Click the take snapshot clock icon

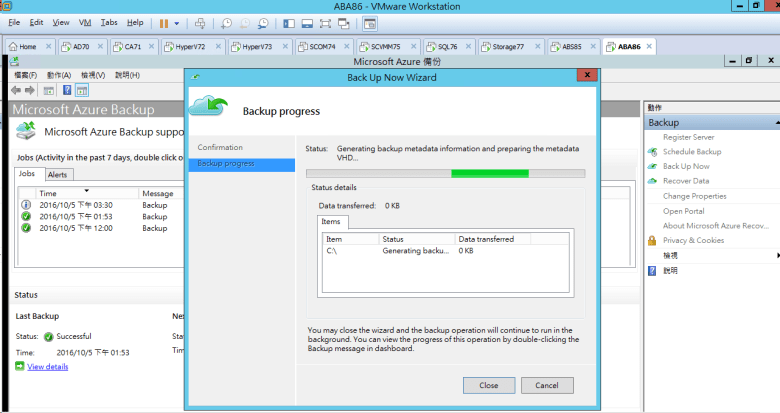[227, 22]
